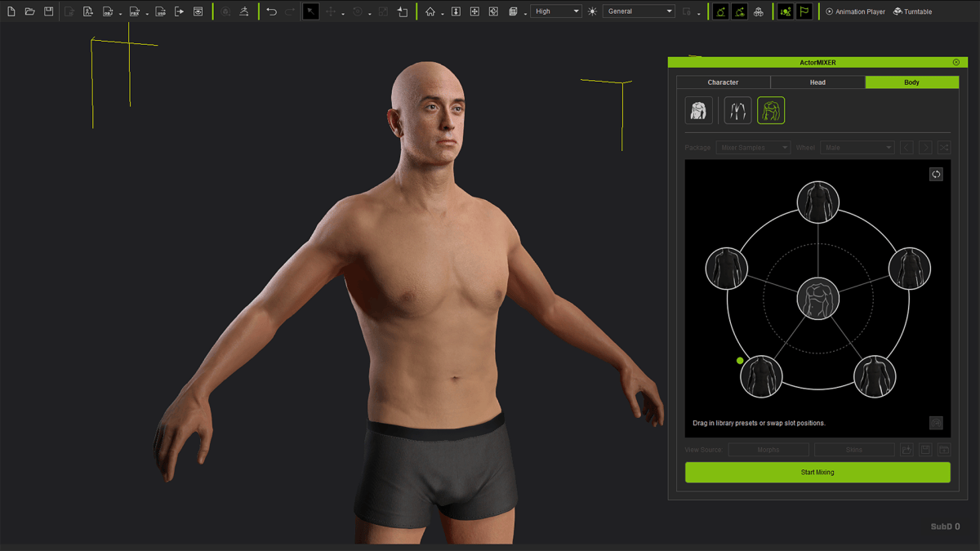Open the Mixer Samples package dropdown
Viewport: 980px width, 551px height.
(753, 148)
